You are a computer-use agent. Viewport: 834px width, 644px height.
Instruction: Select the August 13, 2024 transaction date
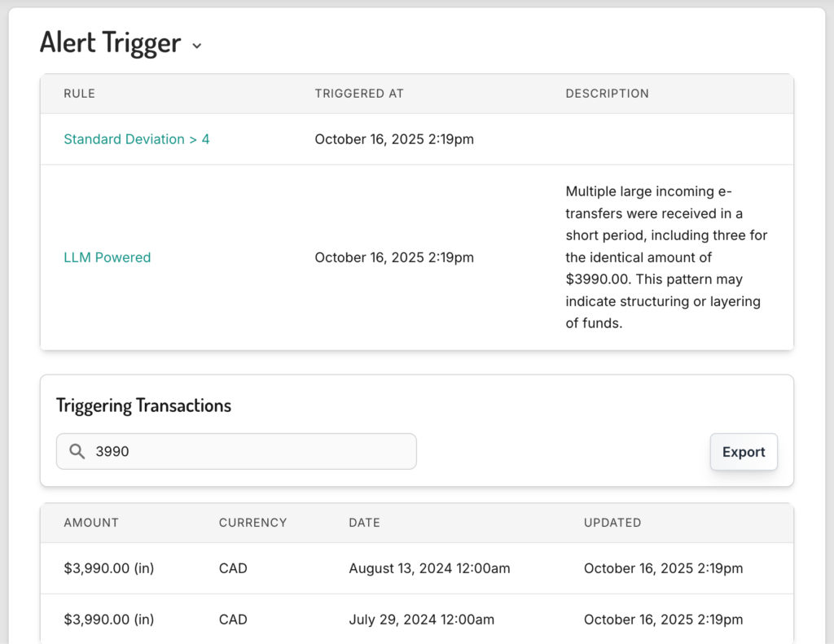click(429, 568)
